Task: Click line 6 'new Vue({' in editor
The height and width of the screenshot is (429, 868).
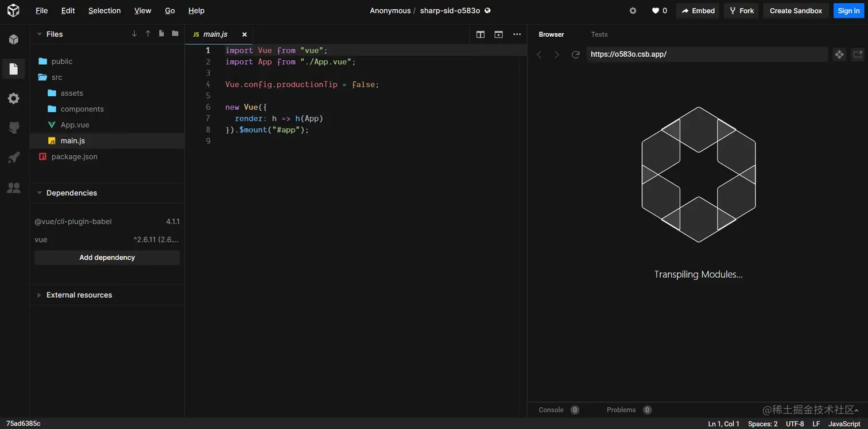Action: pyautogui.click(x=246, y=107)
